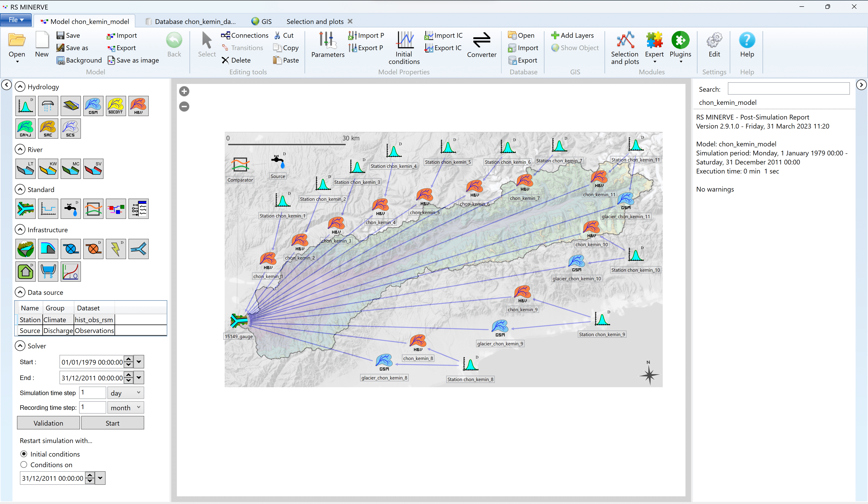This screenshot has height=504, width=868.
Task: Select the Comparator object in Standard palette
Action: tap(93, 209)
